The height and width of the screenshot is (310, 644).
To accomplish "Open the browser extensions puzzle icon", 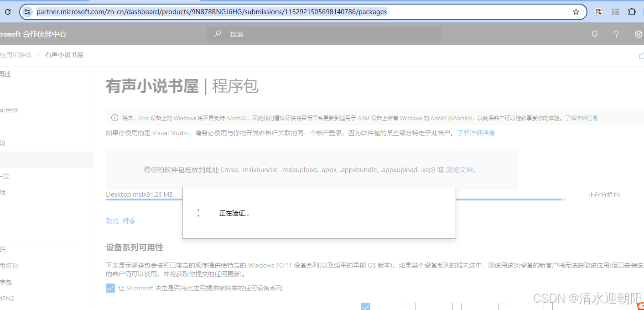I will (632, 12).
